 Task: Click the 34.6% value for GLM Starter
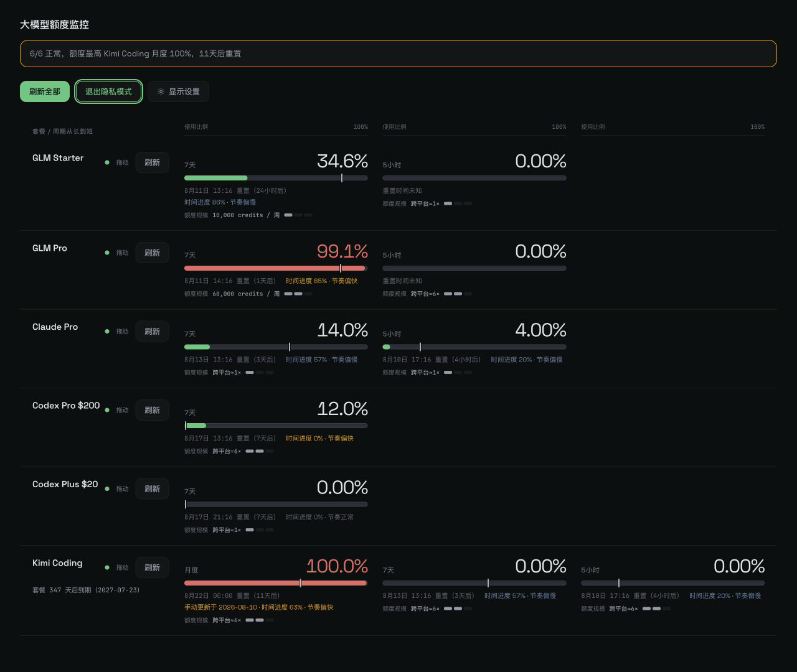click(x=342, y=161)
